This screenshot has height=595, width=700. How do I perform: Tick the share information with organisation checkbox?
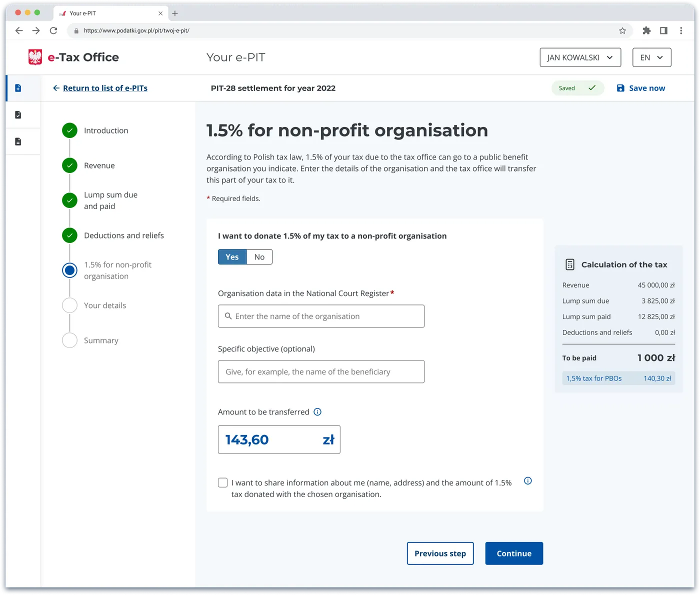(223, 482)
